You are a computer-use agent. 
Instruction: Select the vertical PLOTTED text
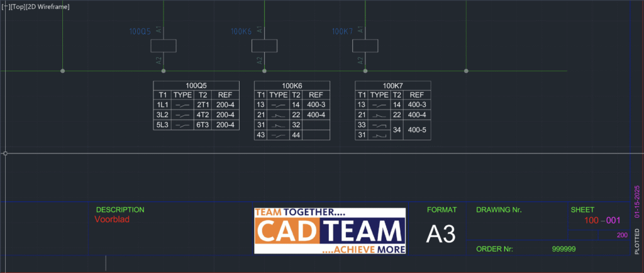point(637,242)
